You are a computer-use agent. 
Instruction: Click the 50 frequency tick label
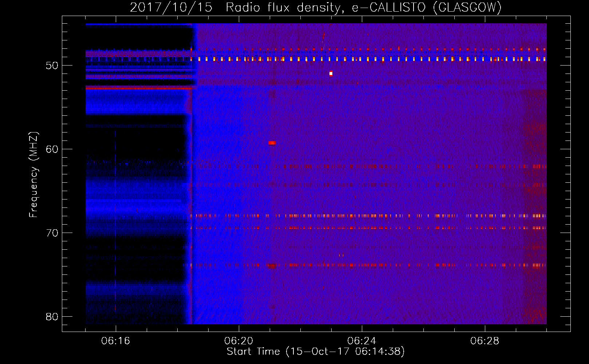point(52,66)
